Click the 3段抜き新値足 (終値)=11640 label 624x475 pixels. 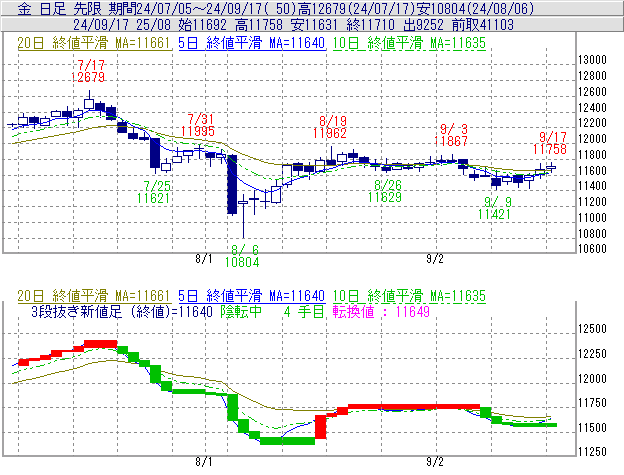(x=122, y=311)
